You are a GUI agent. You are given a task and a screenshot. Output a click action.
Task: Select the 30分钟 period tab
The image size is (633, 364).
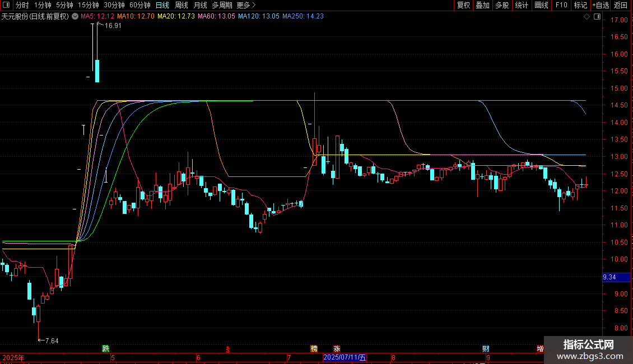[114, 5]
